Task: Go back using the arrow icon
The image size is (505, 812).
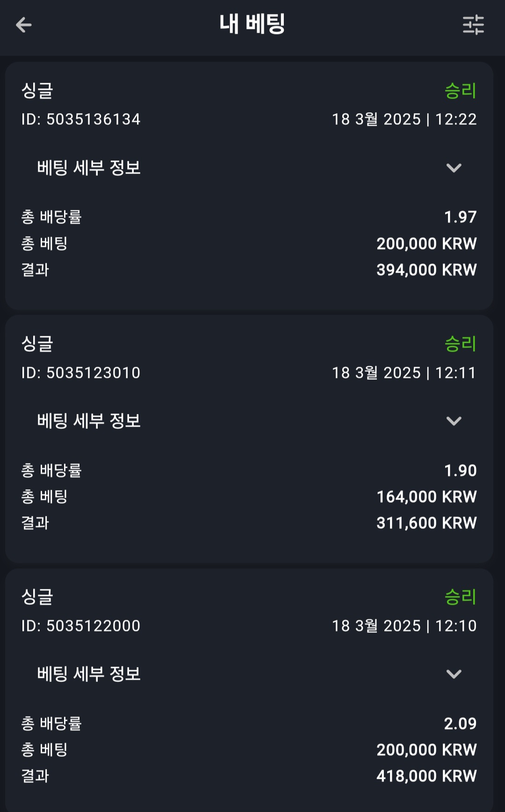Action: tap(23, 25)
